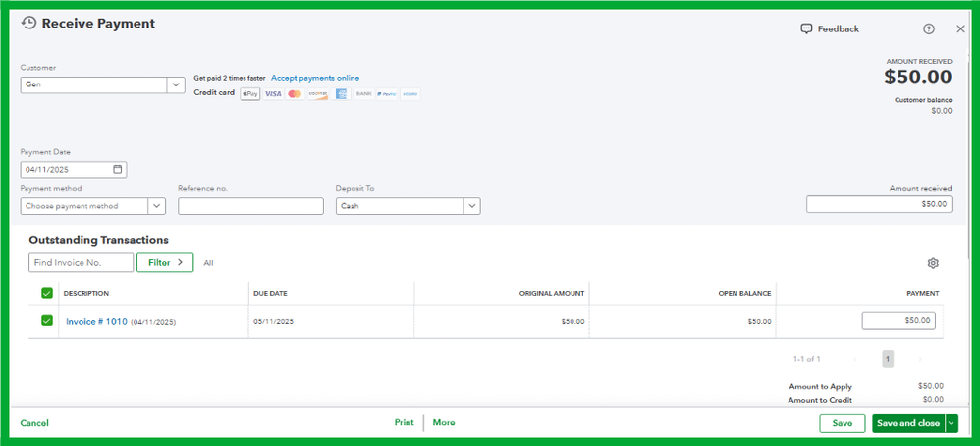
Task: Follow the Accept payments online link
Action: tap(315, 78)
